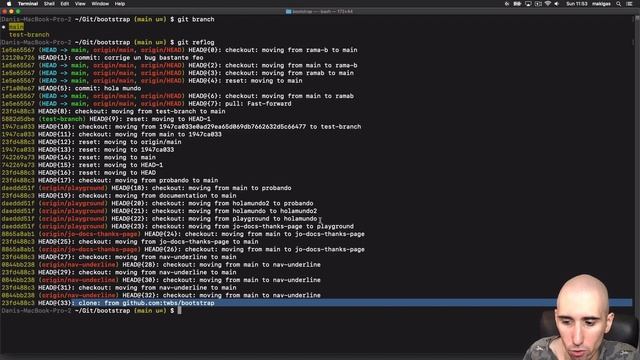Click the long hash in HEAD@{10} line

(x=232, y=127)
